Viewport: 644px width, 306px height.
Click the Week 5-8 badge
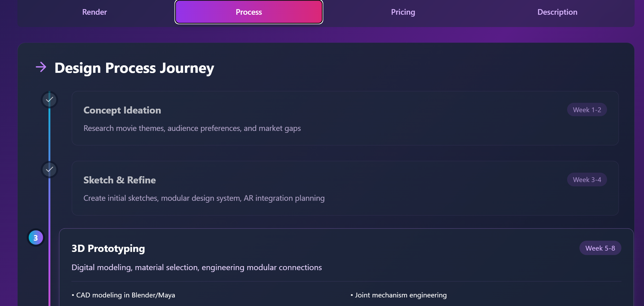[600, 248]
